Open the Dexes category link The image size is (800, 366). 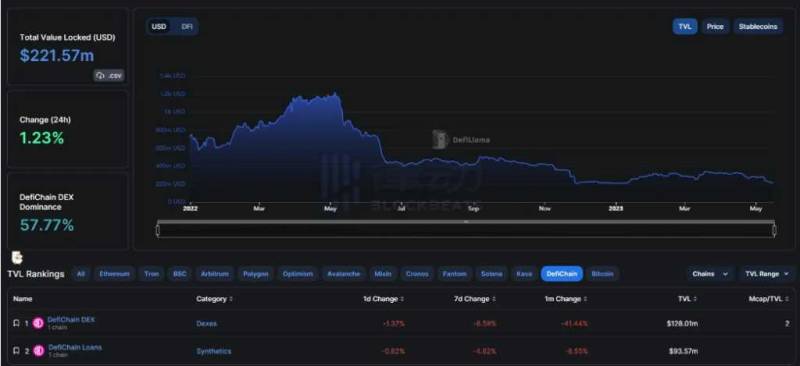coord(207,324)
